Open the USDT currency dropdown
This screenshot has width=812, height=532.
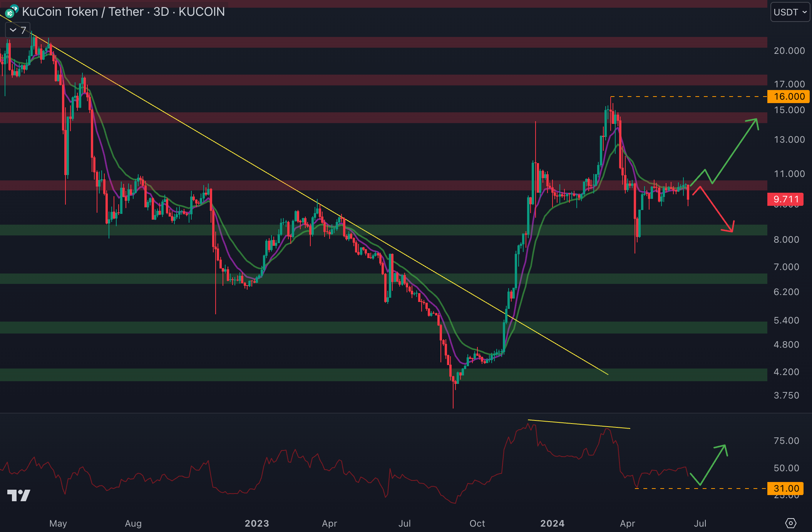[x=790, y=12]
